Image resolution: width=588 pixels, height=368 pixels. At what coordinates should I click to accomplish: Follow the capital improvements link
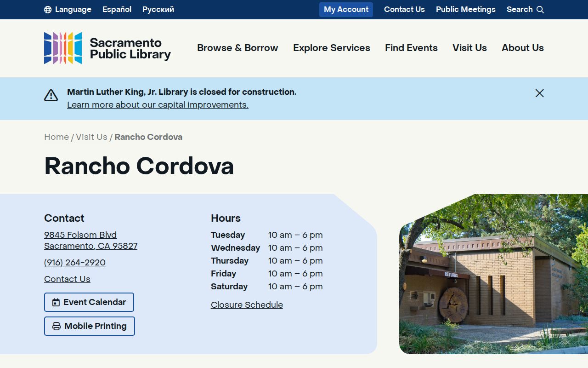(158, 105)
